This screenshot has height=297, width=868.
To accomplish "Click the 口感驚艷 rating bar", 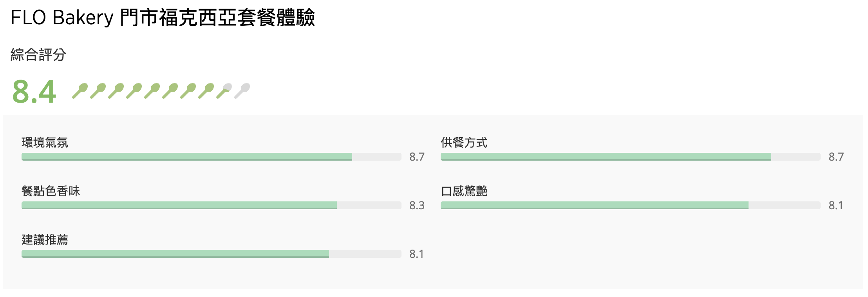I will [x=630, y=205].
